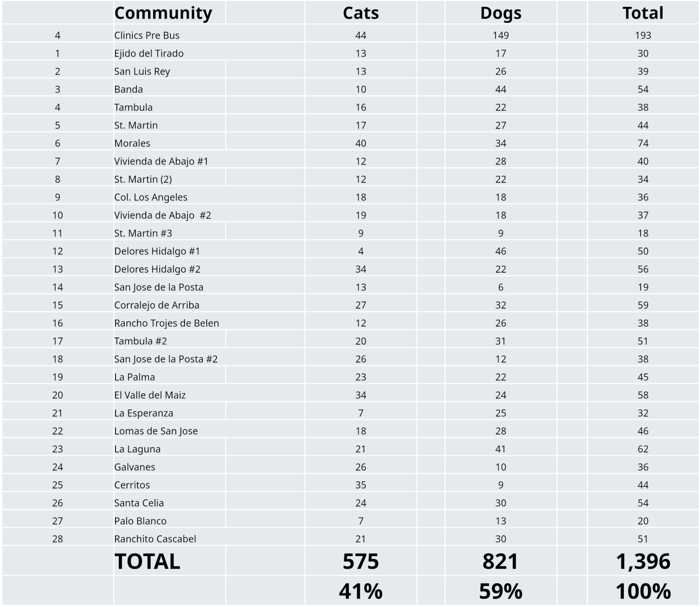Viewport: 700px width, 607px height.
Task: Click the Corralejo de Arriba cell
Action: pos(157,305)
